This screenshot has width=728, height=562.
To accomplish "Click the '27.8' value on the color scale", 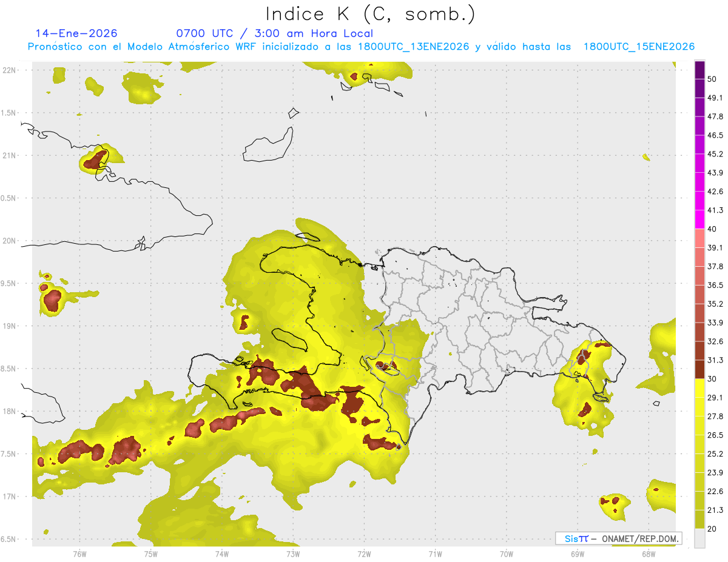I will [715, 416].
